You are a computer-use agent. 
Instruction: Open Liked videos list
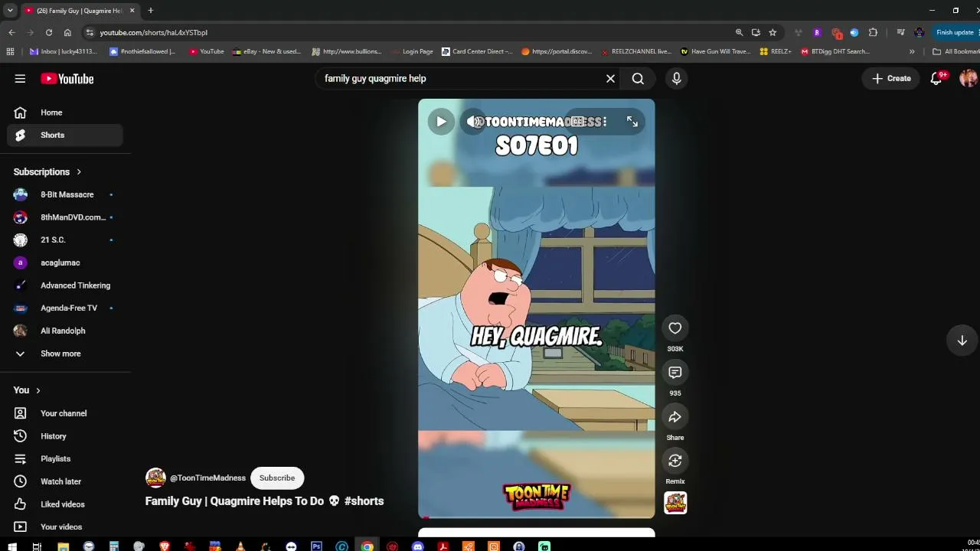coord(66,504)
